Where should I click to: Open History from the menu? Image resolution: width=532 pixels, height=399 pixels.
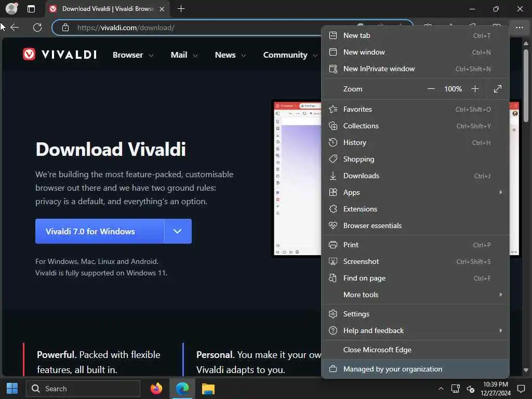click(416, 142)
